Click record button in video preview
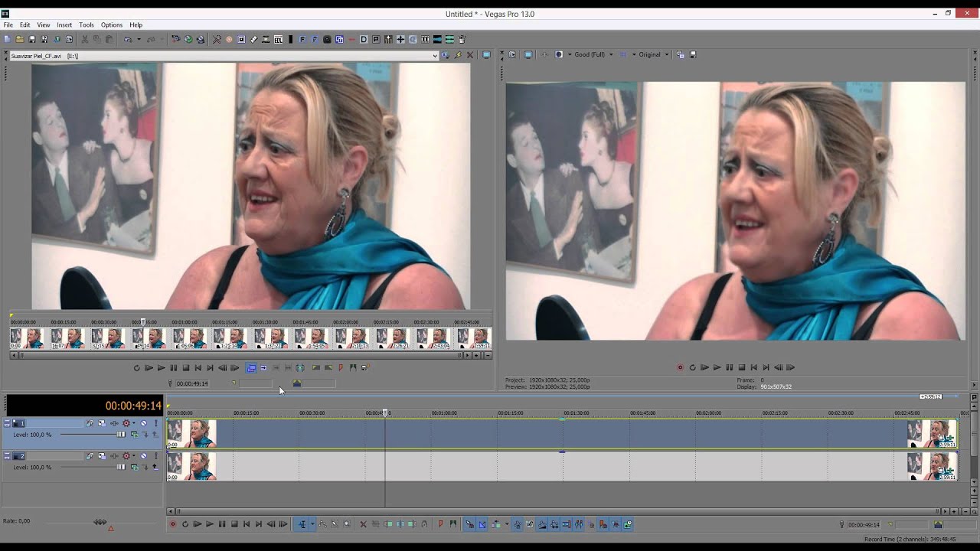This screenshot has width=980, height=551. tap(680, 367)
